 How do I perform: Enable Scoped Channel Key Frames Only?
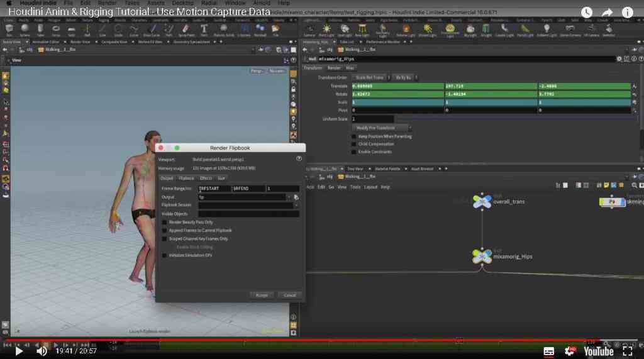pyautogui.click(x=164, y=239)
